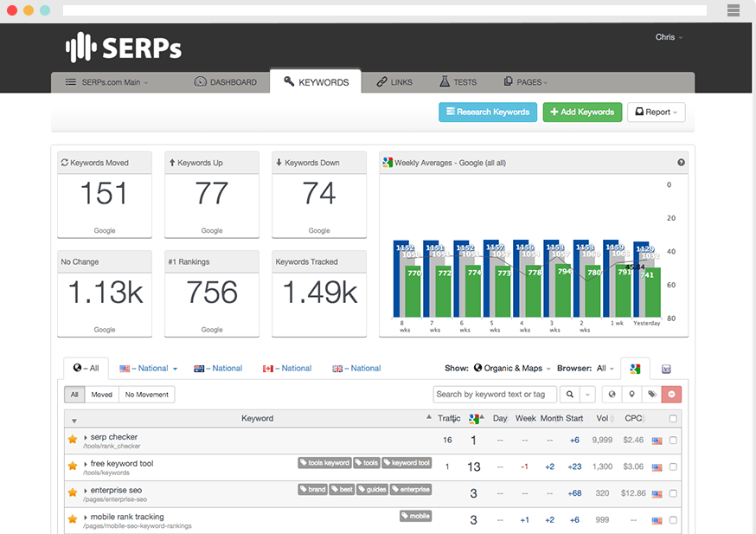Check the serp checker row checkbox

pos(673,440)
